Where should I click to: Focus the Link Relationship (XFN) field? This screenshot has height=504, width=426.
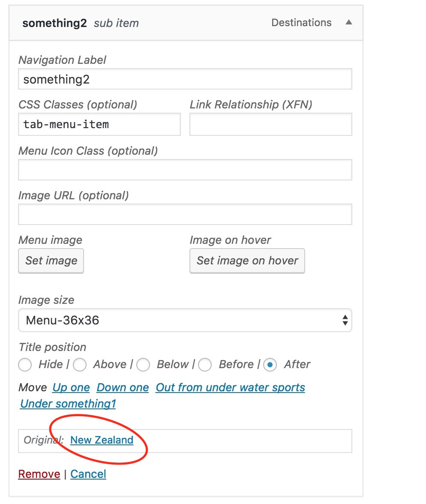coord(271,124)
